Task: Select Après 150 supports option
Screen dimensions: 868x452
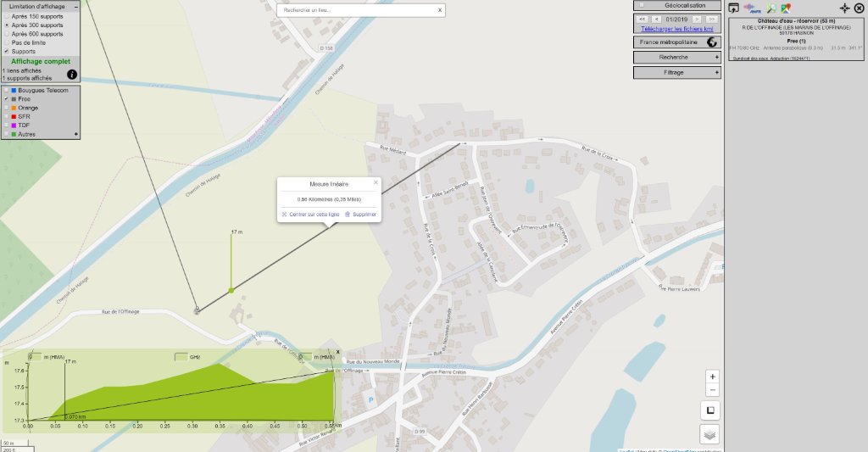Action: click(7, 17)
